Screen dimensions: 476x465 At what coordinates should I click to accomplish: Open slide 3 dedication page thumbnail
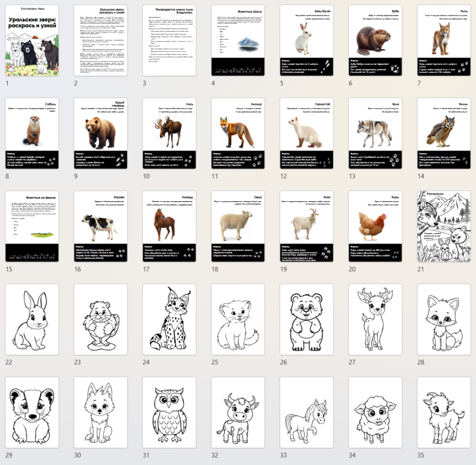coord(169,40)
